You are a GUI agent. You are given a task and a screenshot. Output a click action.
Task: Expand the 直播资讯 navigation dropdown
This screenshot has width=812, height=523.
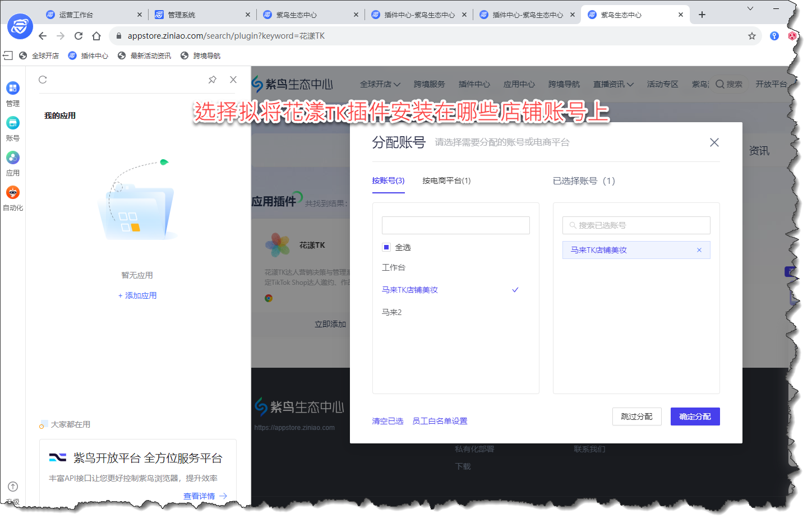[x=613, y=84]
